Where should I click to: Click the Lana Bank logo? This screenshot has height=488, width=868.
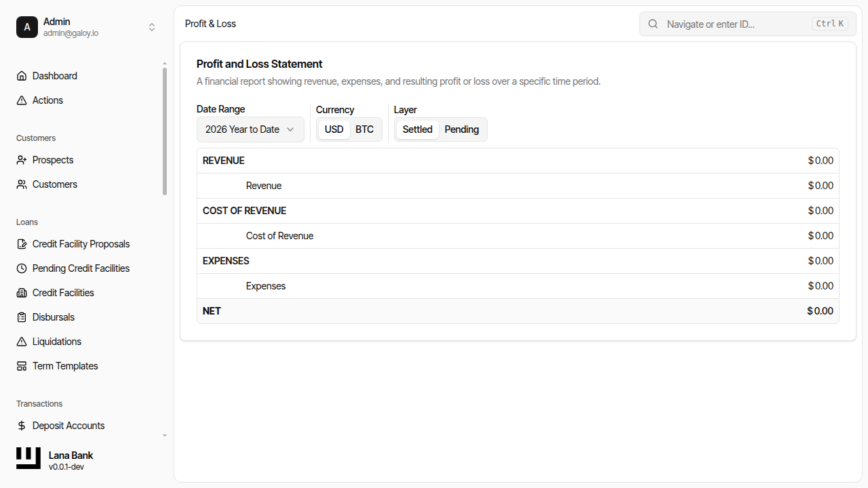pyautogui.click(x=28, y=458)
